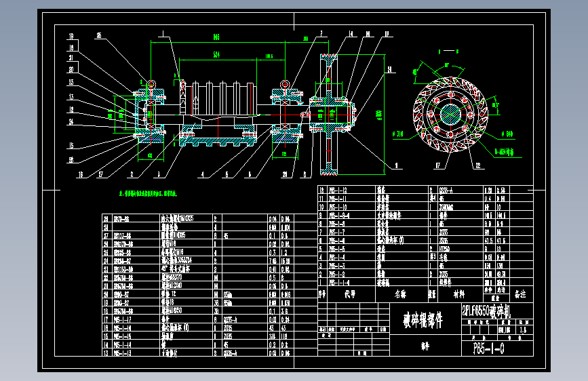Click the column header '材料'
Screen dimensions: 588x381
[458, 294]
